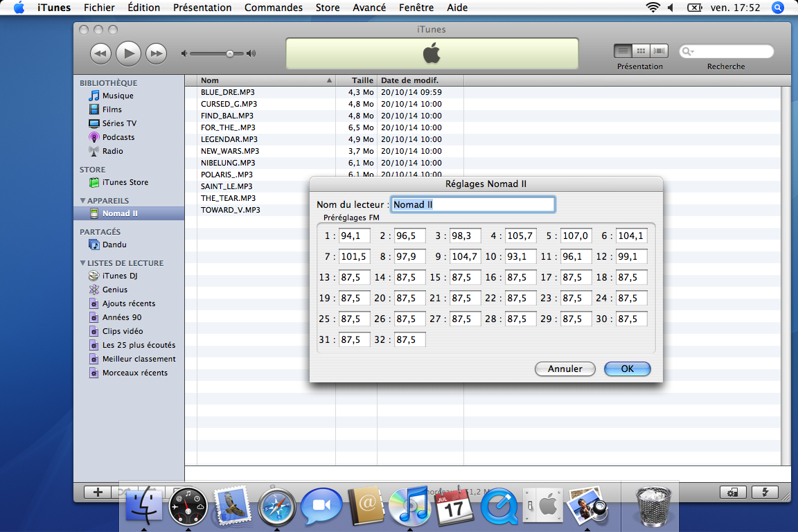Click the Nom du lecteur field
798x532 pixels.
[x=473, y=204]
